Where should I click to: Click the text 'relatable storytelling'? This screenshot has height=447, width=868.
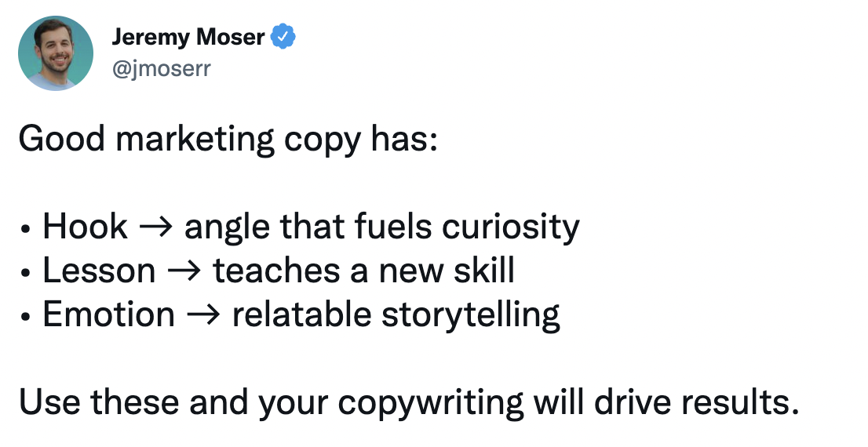click(x=396, y=315)
